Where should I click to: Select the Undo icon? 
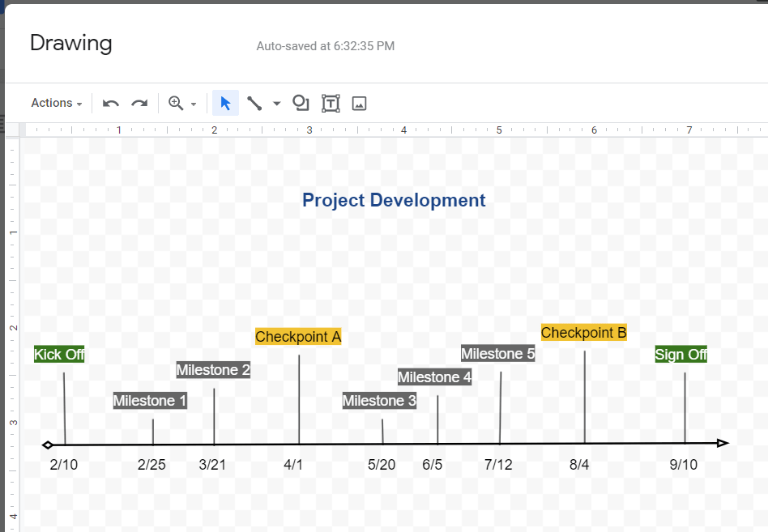pyautogui.click(x=110, y=103)
